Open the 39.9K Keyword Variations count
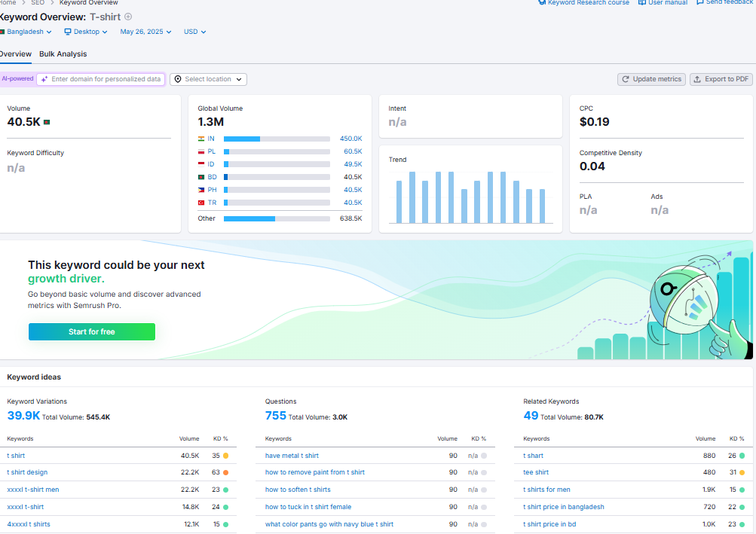Viewport: 756px width, 534px height. [x=23, y=416]
